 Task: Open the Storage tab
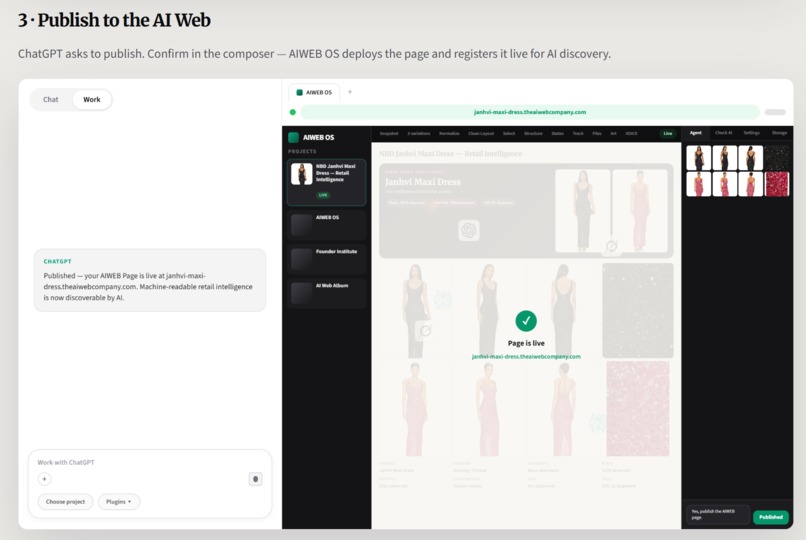(x=779, y=133)
